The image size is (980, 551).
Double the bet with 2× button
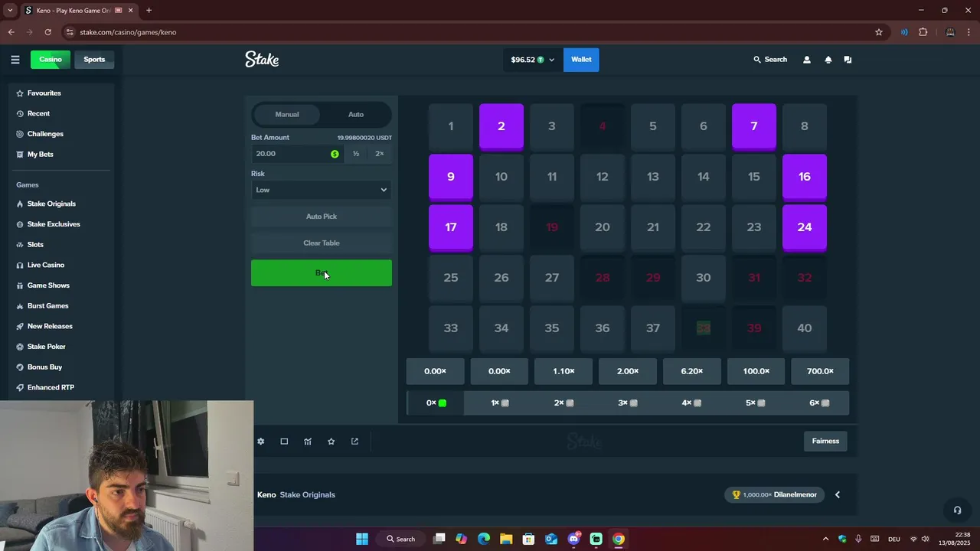pos(380,154)
